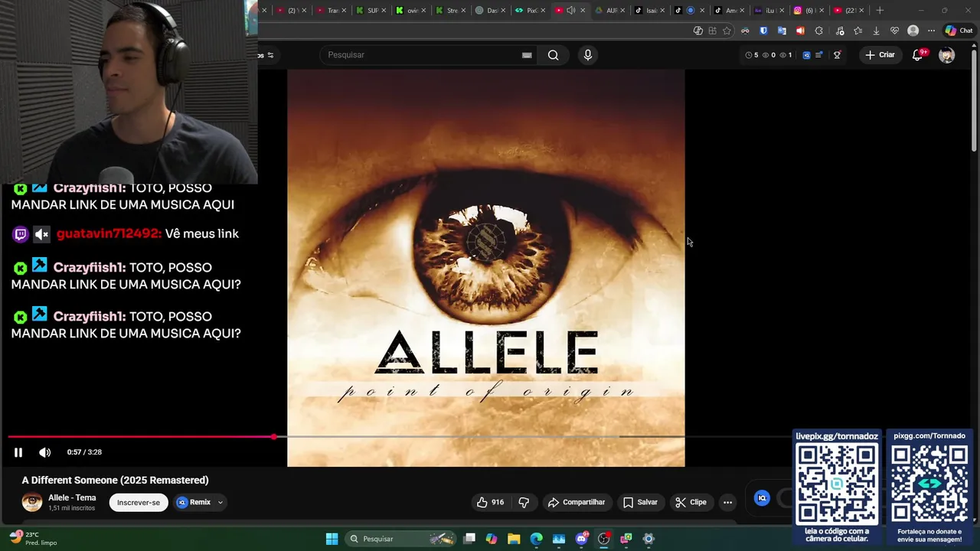The image size is (980, 551).
Task: Click the blue IQ extension icon in YouTube header
Action: pyautogui.click(x=806, y=55)
